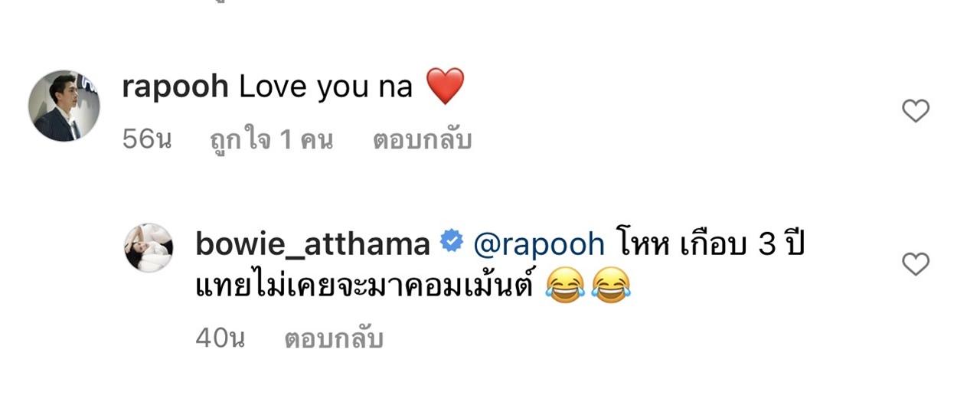Image resolution: width=980 pixels, height=405 pixels.
Task: Open the bowie_atthama username link
Action: click(x=312, y=244)
